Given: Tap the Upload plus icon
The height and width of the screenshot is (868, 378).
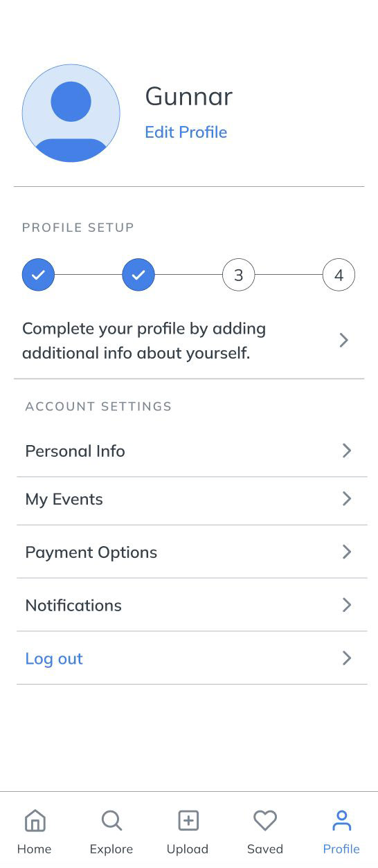Looking at the screenshot, I should coord(188,821).
